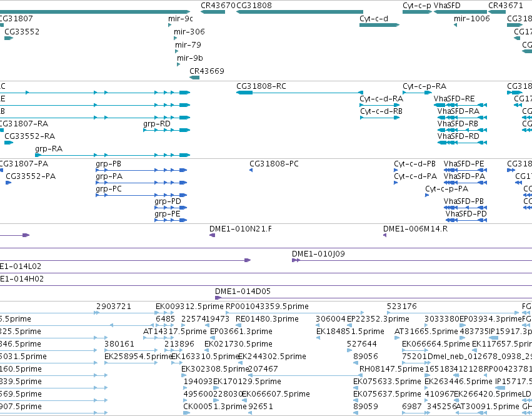Click the VhaSFD-RD transcript label
The image size is (532, 416).
click(x=458, y=136)
